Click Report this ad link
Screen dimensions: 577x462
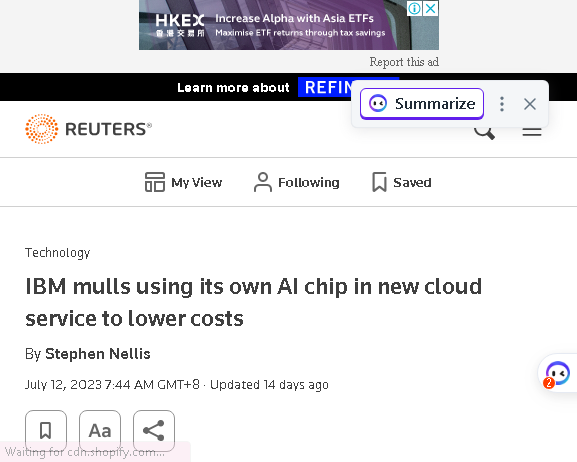[404, 62]
